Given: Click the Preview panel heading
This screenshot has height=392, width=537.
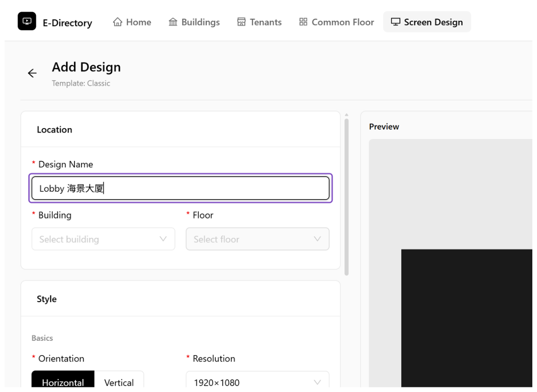Looking at the screenshot, I should point(384,127).
